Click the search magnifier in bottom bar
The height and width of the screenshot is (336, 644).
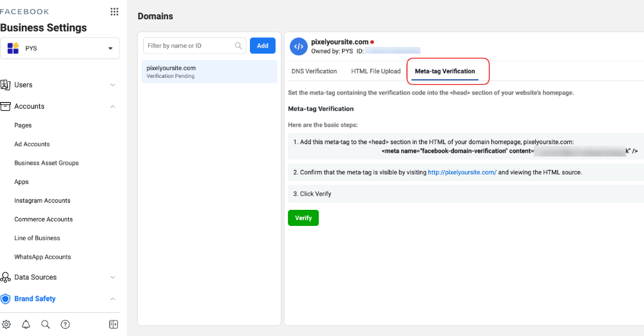click(x=46, y=324)
